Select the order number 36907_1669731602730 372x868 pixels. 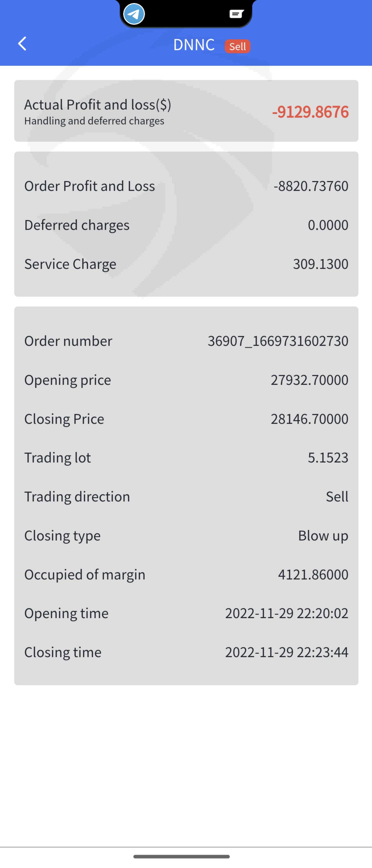tap(278, 341)
